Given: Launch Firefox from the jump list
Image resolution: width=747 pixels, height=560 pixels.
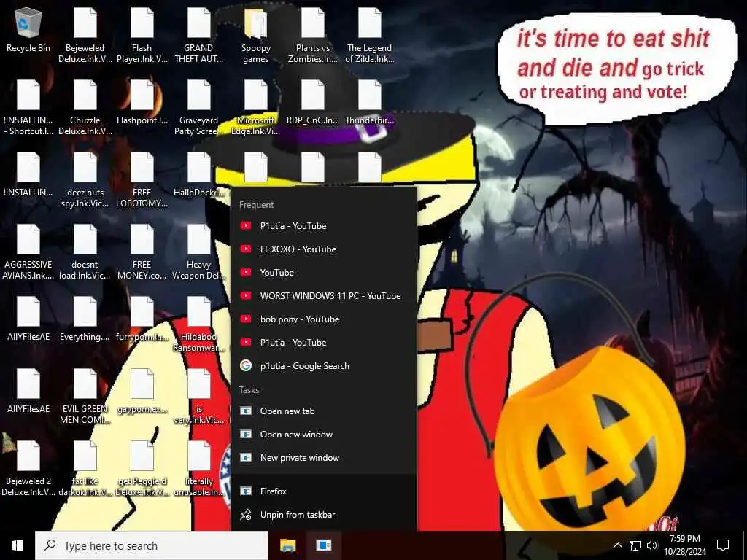Looking at the screenshot, I should point(323,491).
